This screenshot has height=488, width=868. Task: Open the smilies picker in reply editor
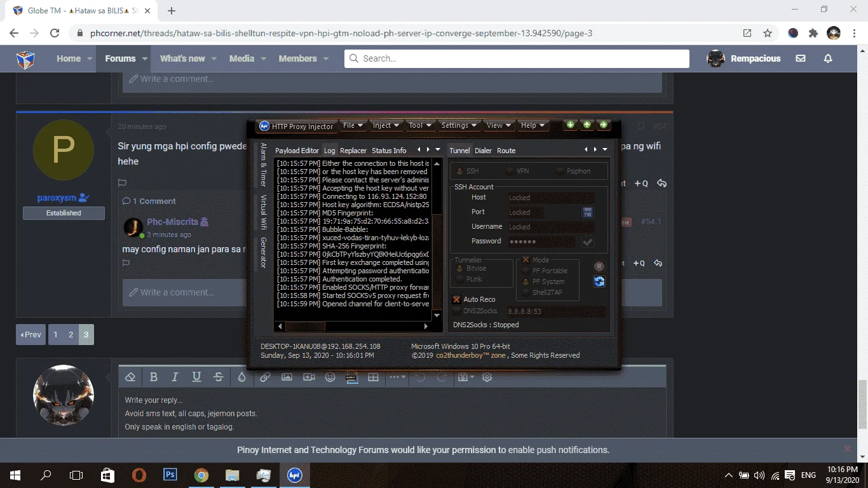click(330, 377)
